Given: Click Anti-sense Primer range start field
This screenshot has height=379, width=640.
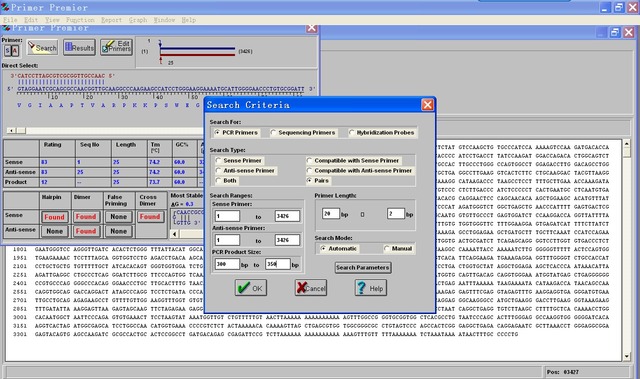Looking at the screenshot, I should (227, 240).
